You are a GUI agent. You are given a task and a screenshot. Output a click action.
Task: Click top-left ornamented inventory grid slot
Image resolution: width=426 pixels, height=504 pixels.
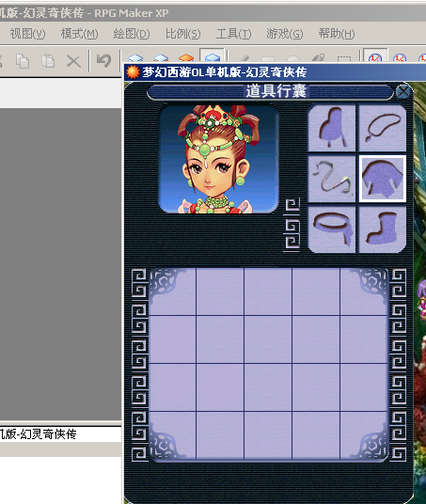(173, 291)
